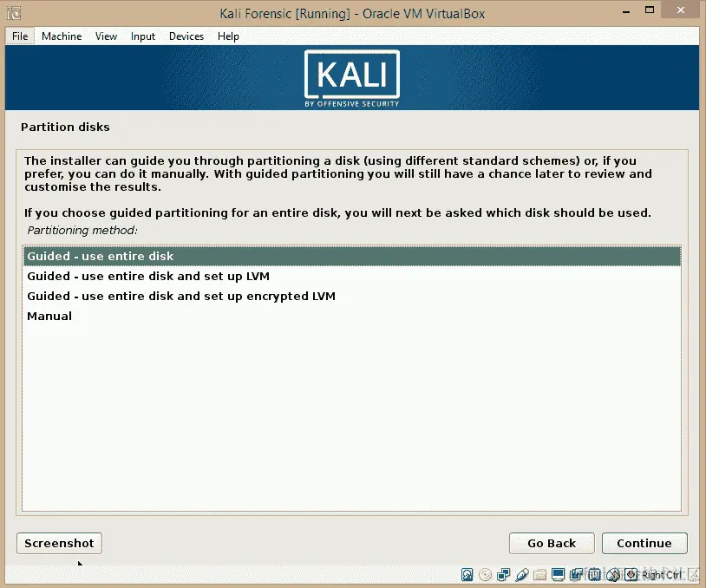The width and height of the screenshot is (706, 588).
Task: Select Guided - use entire disk
Action: [x=351, y=256]
